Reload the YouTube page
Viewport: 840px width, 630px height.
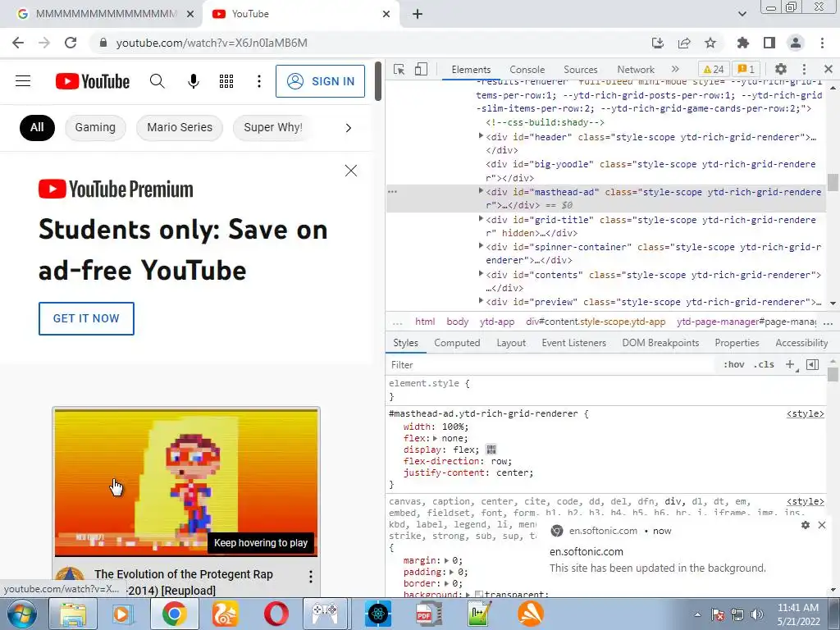(x=71, y=43)
